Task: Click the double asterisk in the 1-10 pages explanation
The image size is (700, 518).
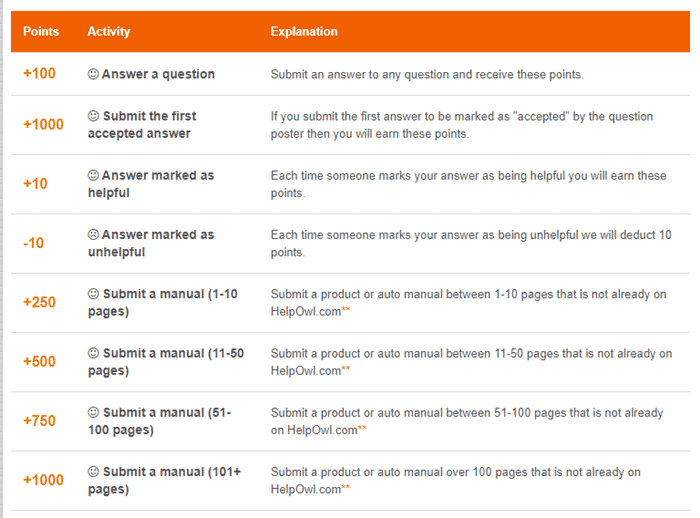Action: [x=346, y=309]
